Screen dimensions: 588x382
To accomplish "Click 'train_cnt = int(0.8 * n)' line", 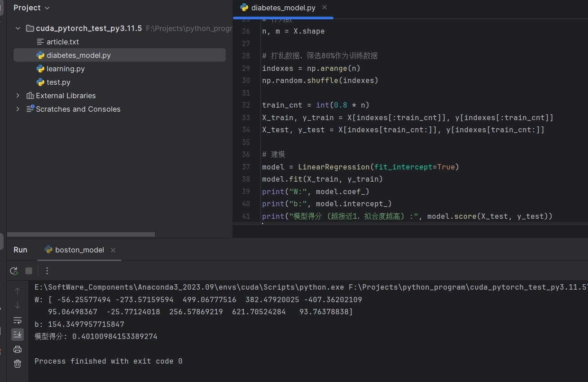I will [316, 105].
